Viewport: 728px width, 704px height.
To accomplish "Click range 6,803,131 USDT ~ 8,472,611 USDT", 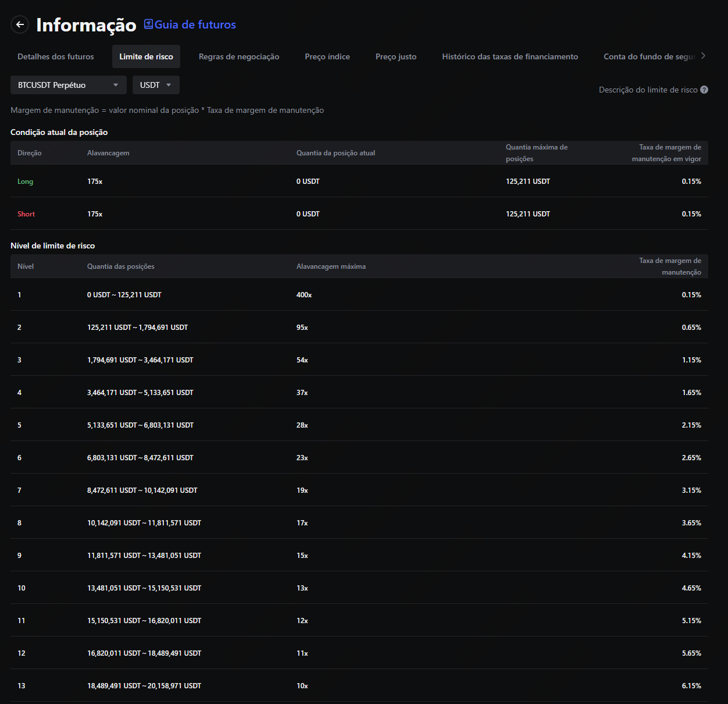I will click(x=140, y=458).
